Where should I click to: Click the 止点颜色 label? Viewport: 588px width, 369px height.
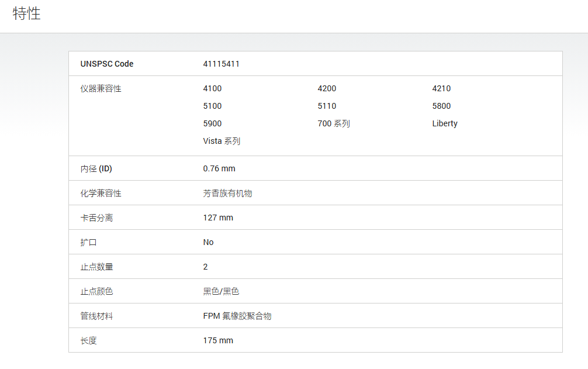[x=97, y=291]
